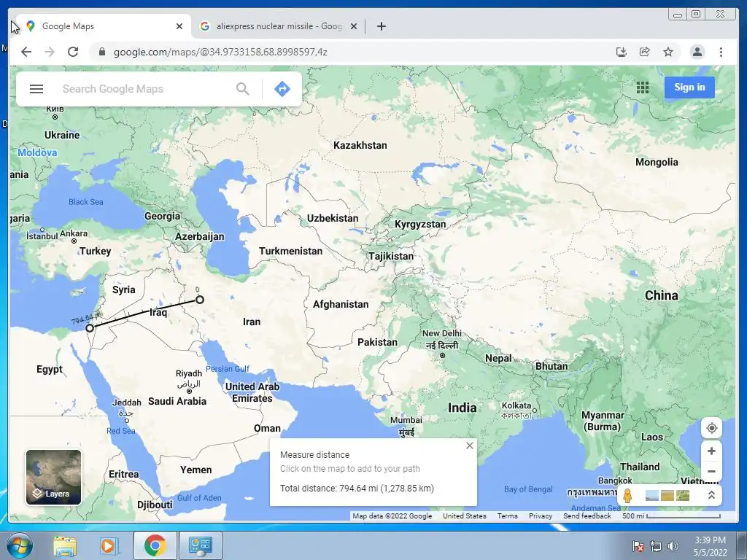Close the aliexpress nuclear missile tab

pos(354,26)
